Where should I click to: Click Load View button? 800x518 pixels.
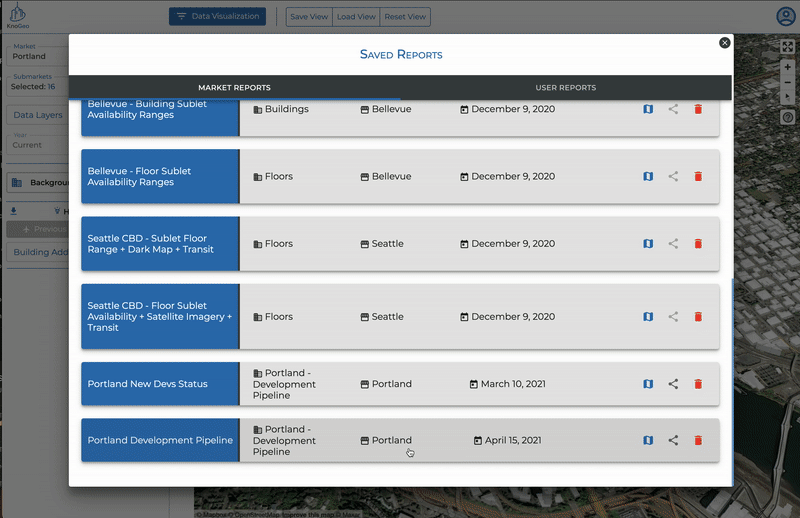pyautogui.click(x=356, y=16)
